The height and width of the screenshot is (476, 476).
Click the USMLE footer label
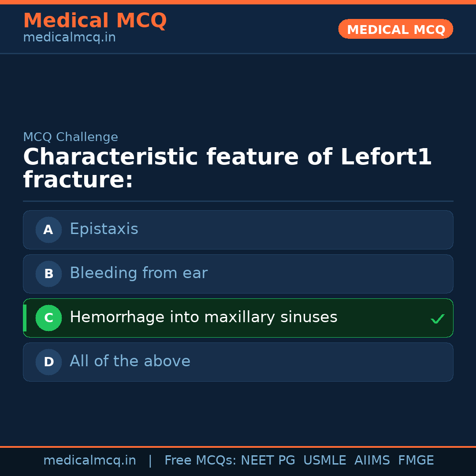tap(324, 461)
